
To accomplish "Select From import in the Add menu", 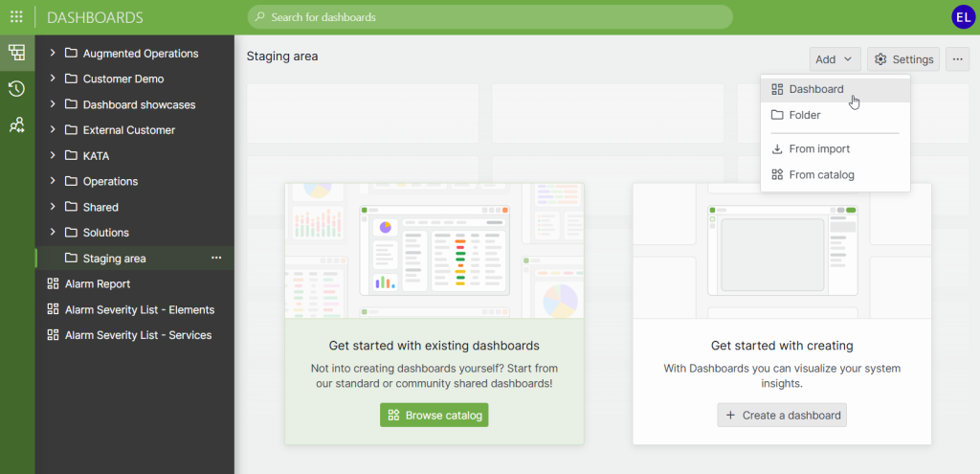I will click(x=818, y=149).
